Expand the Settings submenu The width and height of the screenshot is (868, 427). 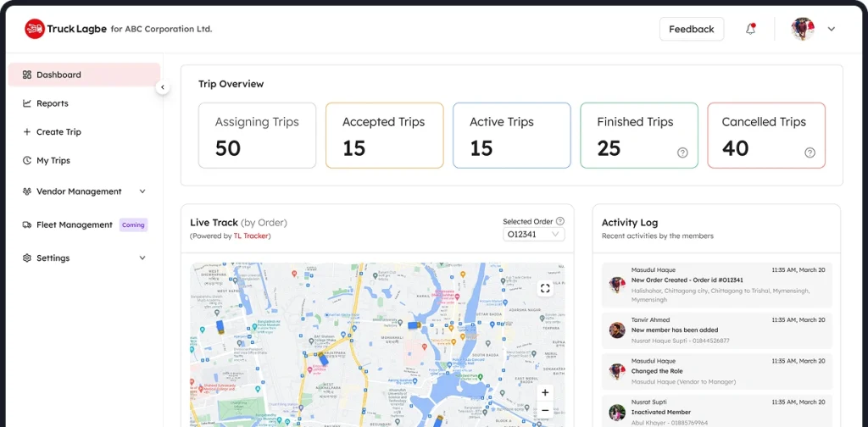coord(142,258)
